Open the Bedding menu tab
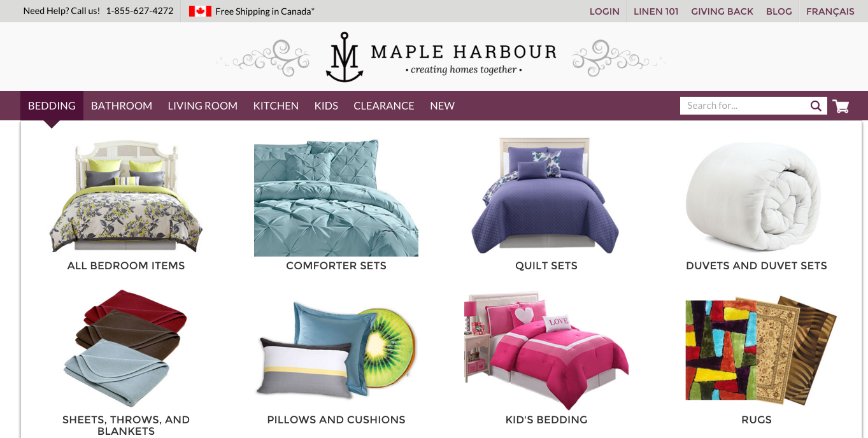This screenshot has width=868, height=438. 52,106
